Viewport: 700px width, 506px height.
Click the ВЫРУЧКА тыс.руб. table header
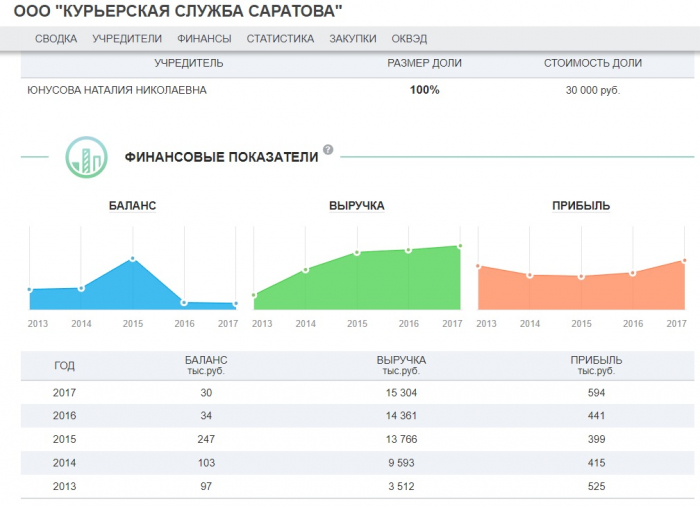click(x=401, y=365)
